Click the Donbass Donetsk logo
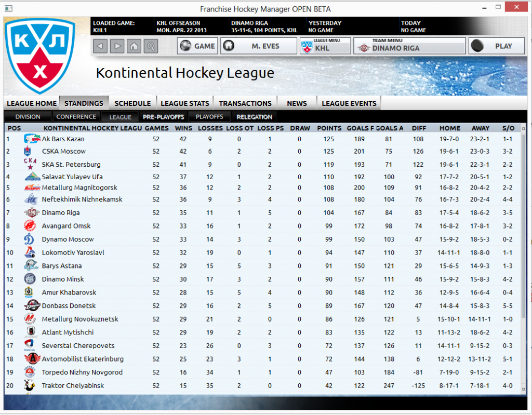Viewport: 532px width, 415px height. pos(32,305)
